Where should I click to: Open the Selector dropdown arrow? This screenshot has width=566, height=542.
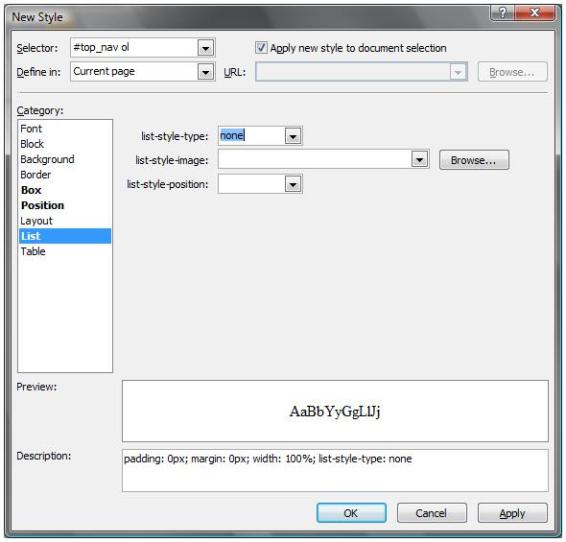(205, 48)
